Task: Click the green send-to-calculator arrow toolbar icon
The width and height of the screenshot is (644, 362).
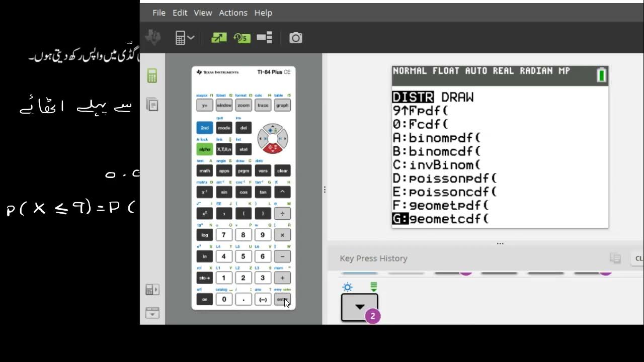Action: coord(219,38)
